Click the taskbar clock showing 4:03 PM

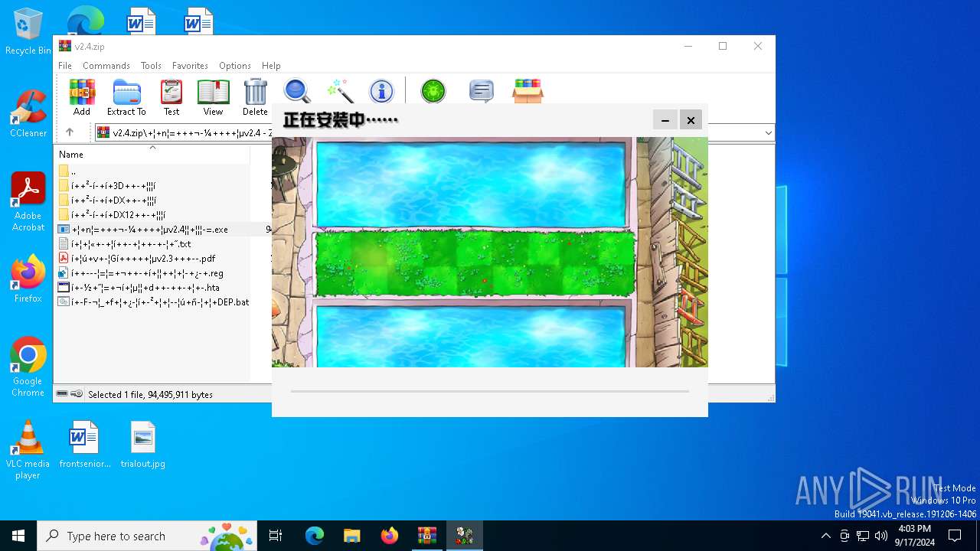pyautogui.click(x=914, y=536)
